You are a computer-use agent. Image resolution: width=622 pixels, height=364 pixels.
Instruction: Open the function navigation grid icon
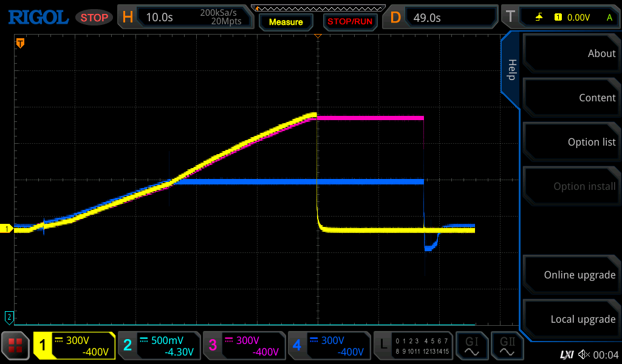pos(15,346)
